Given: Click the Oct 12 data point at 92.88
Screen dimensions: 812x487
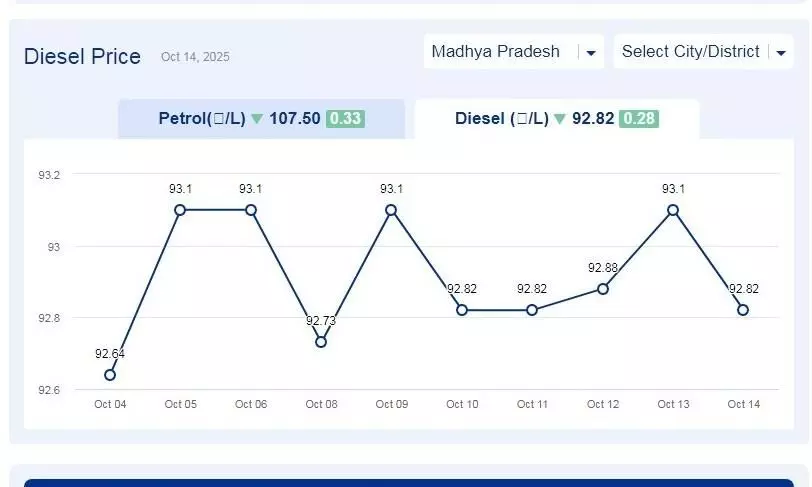Looking at the screenshot, I should tap(603, 289).
